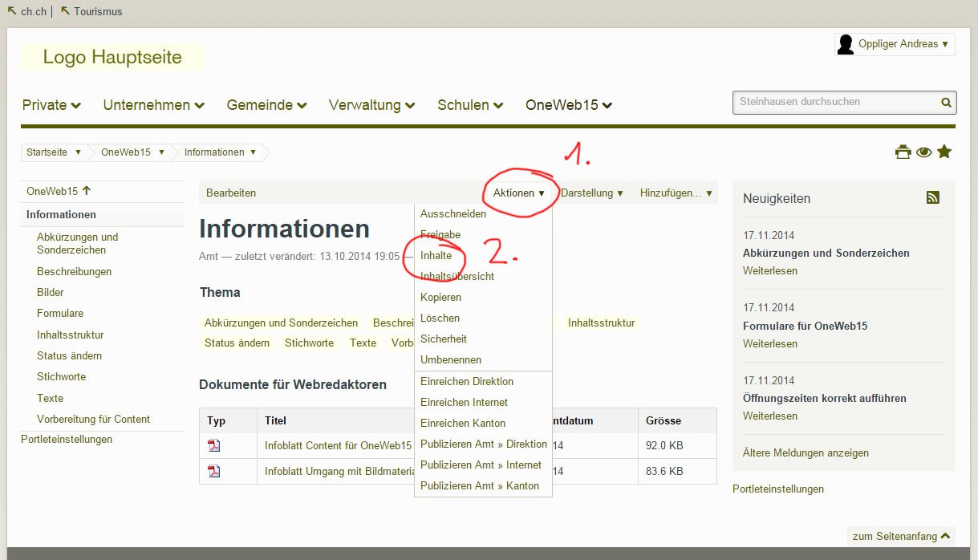Select Inhalte from the Aktionen menu
Viewport: 978px width, 560px height.
coord(436,255)
